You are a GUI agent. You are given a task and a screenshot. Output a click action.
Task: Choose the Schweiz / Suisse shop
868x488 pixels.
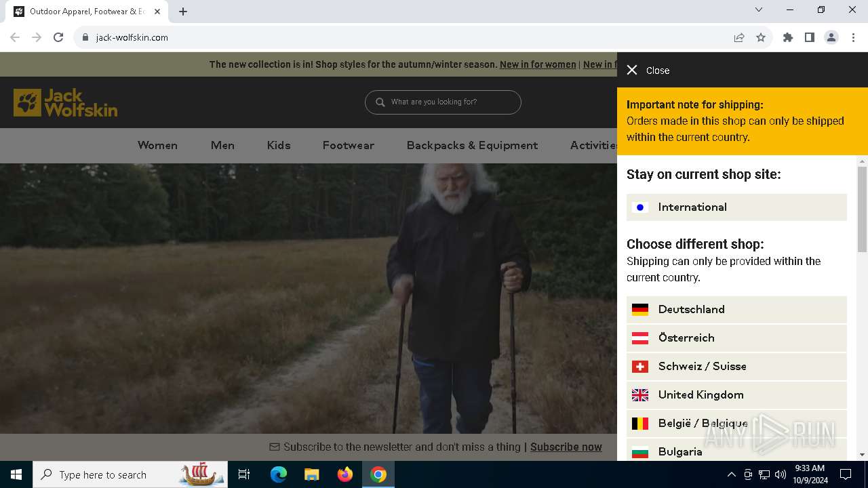(736, 367)
